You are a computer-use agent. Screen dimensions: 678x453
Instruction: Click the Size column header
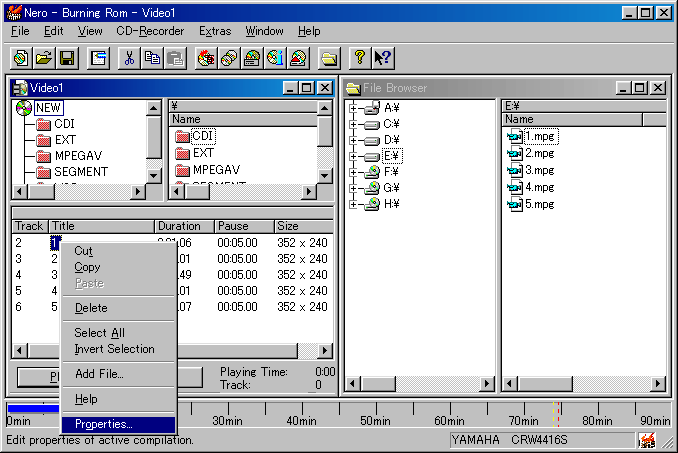(304, 226)
